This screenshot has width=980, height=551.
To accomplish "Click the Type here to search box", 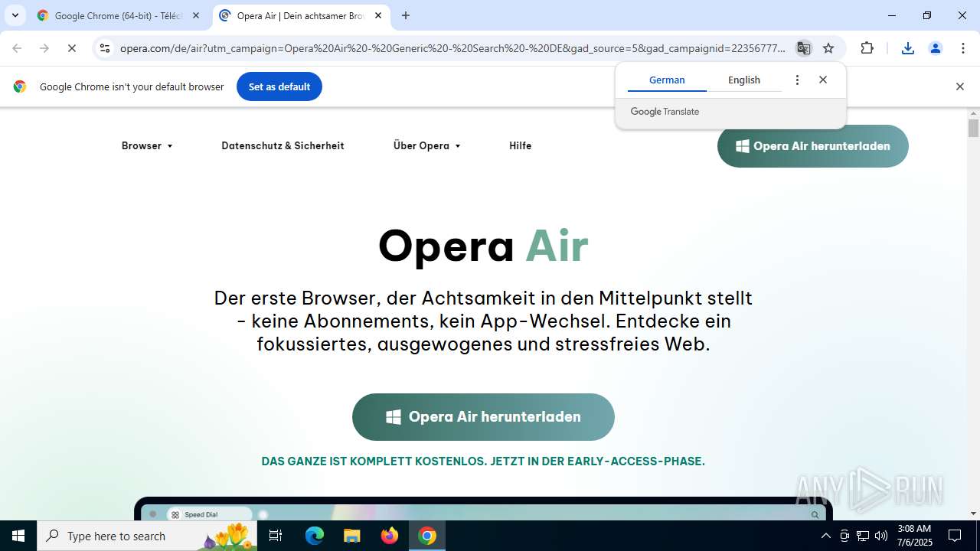I will coord(147,536).
